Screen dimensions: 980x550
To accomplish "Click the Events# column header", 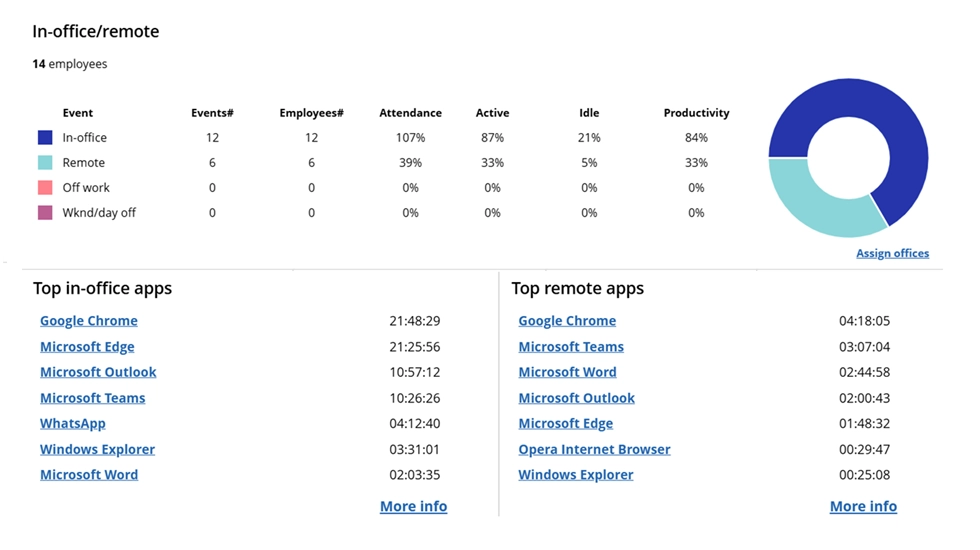I will (x=212, y=112).
